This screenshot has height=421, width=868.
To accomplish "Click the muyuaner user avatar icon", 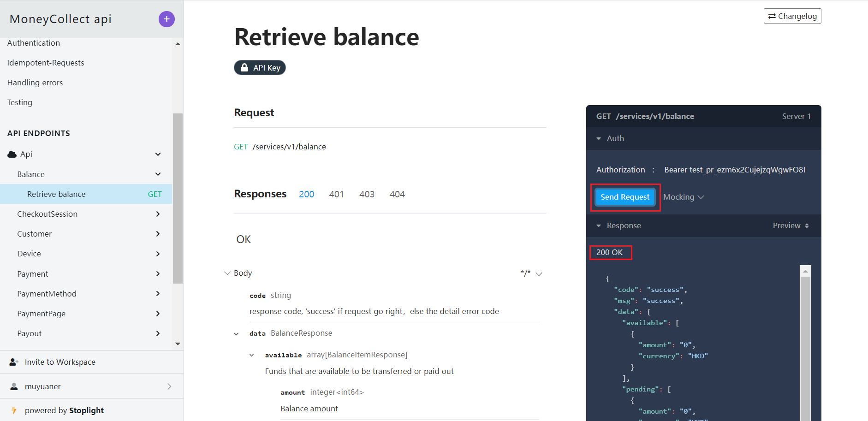I will click(x=14, y=386).
